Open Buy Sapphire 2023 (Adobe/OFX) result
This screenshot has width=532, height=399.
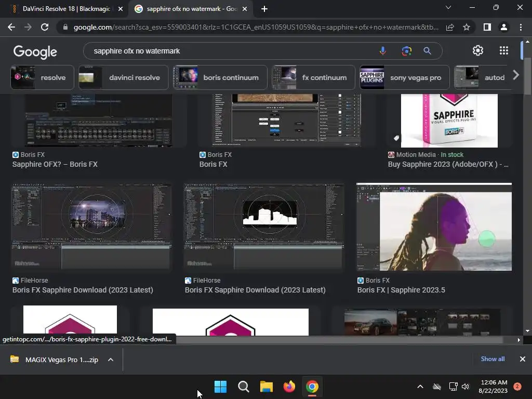448,164
